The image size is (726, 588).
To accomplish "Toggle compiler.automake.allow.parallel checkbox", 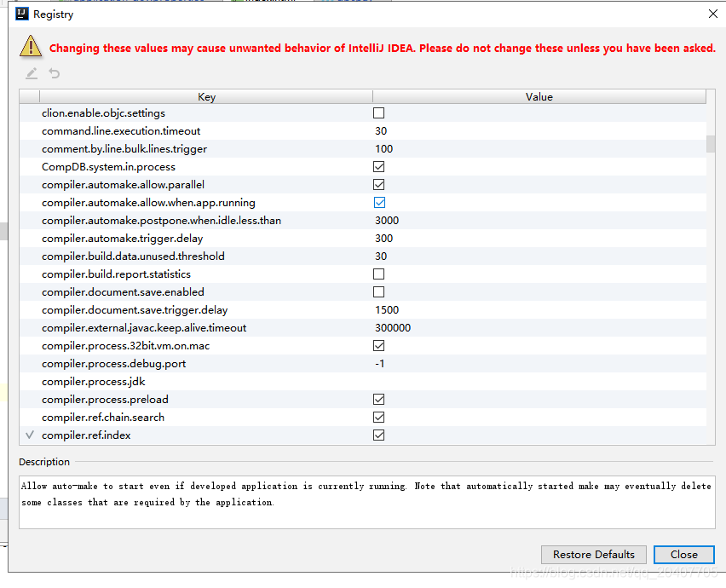I will [x=378, y=185].
